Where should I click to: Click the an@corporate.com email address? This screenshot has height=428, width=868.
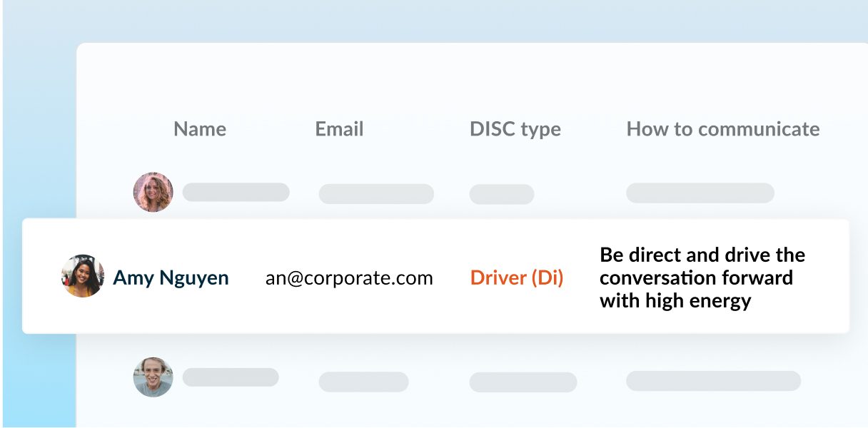pos(349,277)
